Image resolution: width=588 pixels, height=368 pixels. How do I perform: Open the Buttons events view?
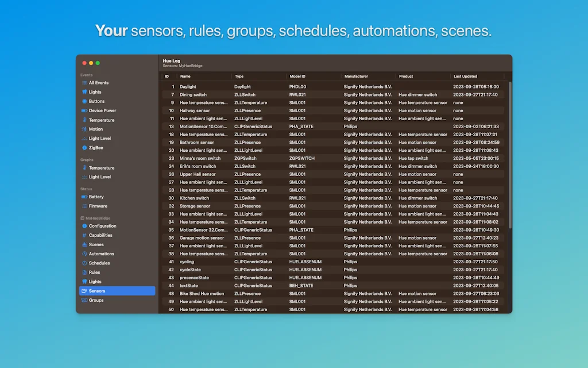[x=96, y=101]
